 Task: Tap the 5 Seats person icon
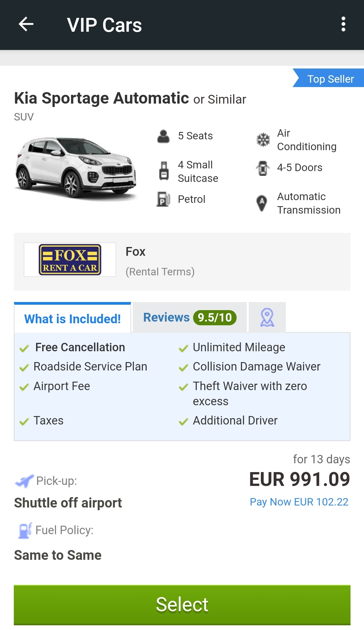163,136
